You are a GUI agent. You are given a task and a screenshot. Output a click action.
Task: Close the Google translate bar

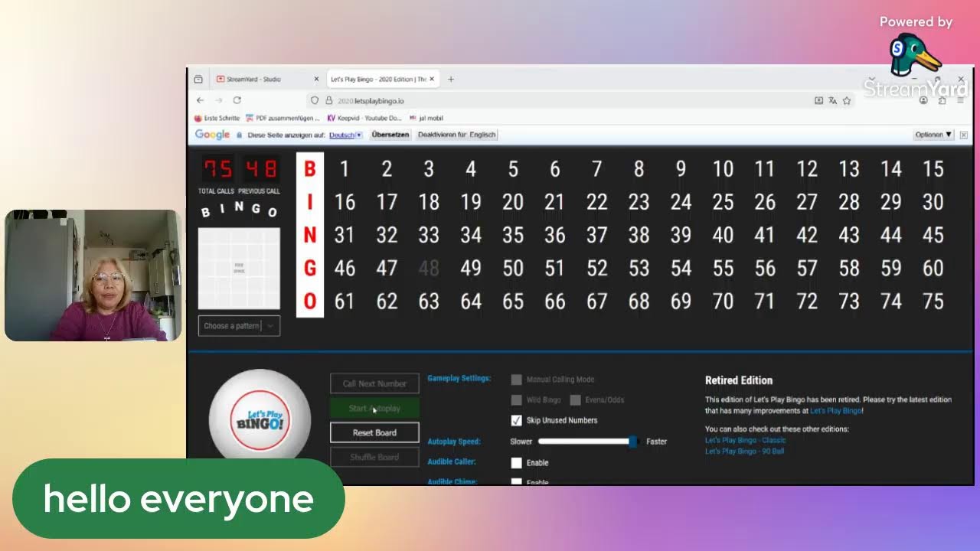(x=963, y=135)
